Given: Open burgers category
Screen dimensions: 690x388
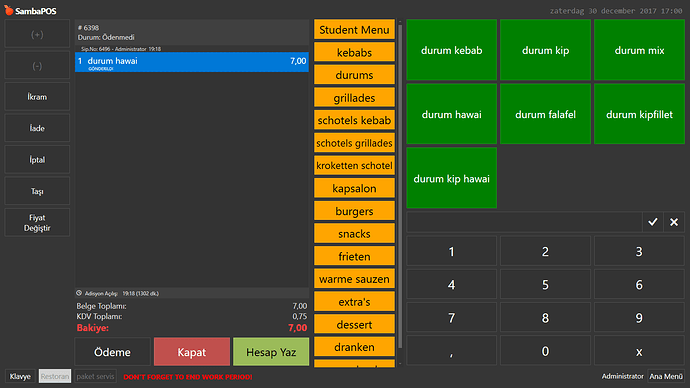Looking at the screenshot, I should tap(354, 211).
